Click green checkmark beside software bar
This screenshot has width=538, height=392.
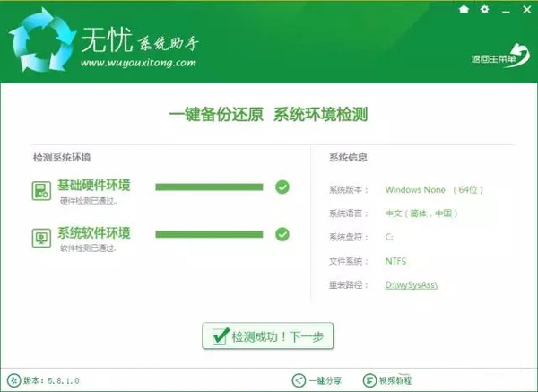(282, 234)
